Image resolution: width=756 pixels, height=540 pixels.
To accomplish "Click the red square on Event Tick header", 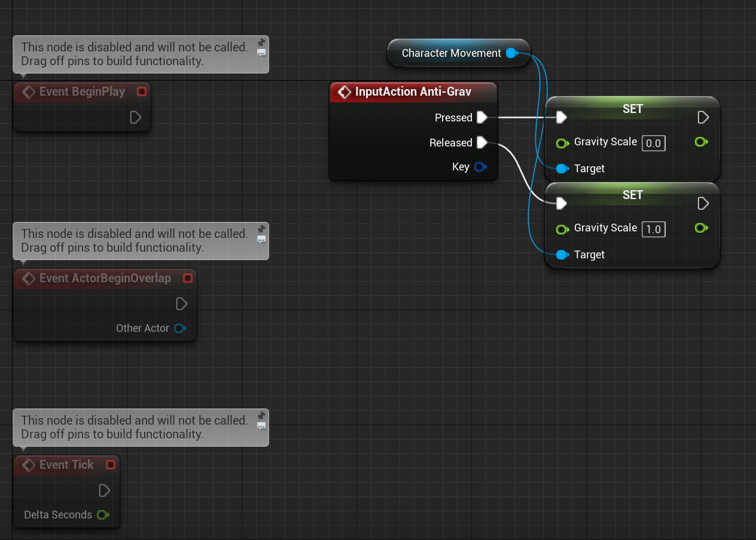I will (x=110, y=465).
